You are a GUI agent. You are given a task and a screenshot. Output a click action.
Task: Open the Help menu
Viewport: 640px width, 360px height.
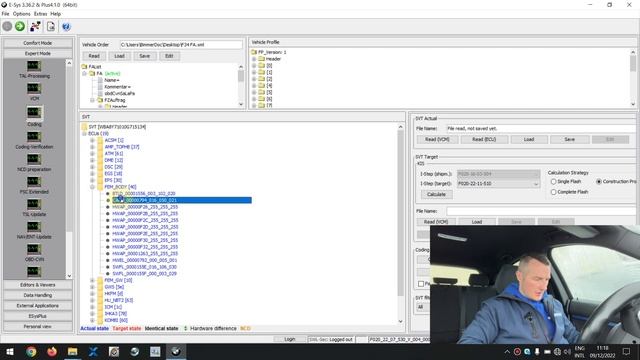[56, 14]
